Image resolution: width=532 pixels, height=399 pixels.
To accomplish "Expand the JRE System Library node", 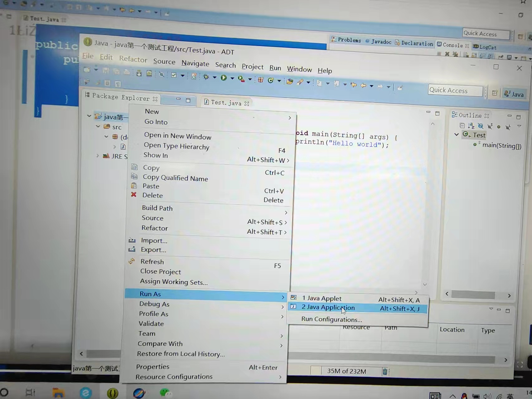I will pos(98,156).
